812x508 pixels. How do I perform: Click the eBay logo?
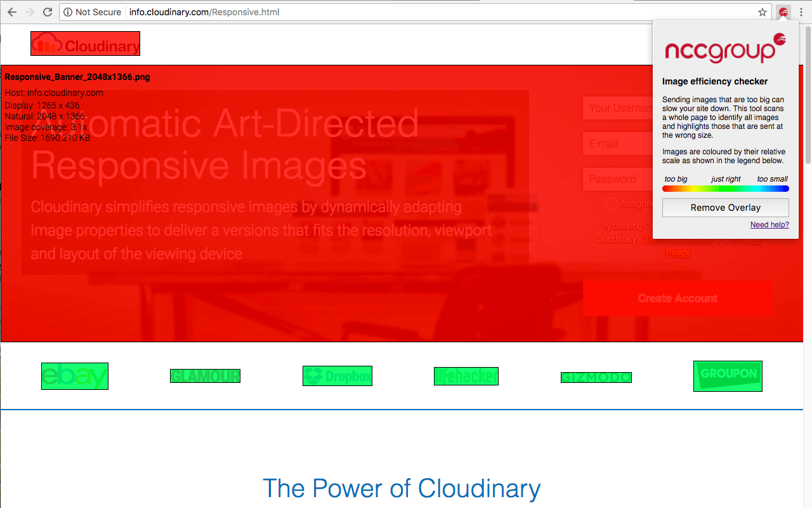click(75, 376)
